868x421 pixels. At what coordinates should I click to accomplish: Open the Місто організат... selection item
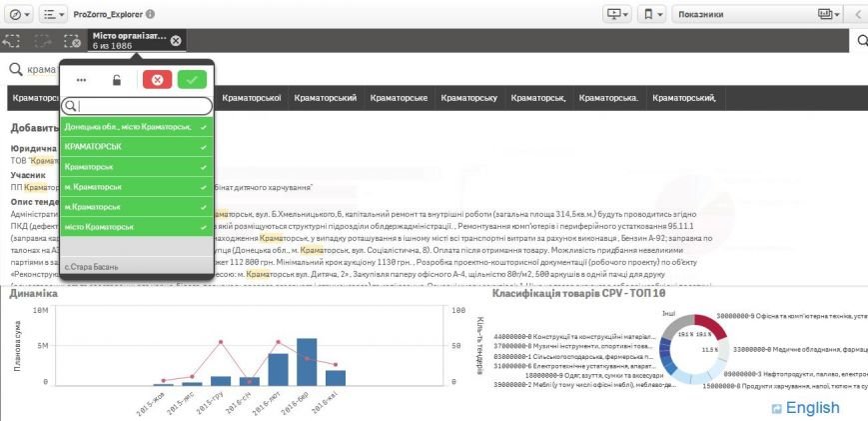pyautogui.click(x=130, y=40)
